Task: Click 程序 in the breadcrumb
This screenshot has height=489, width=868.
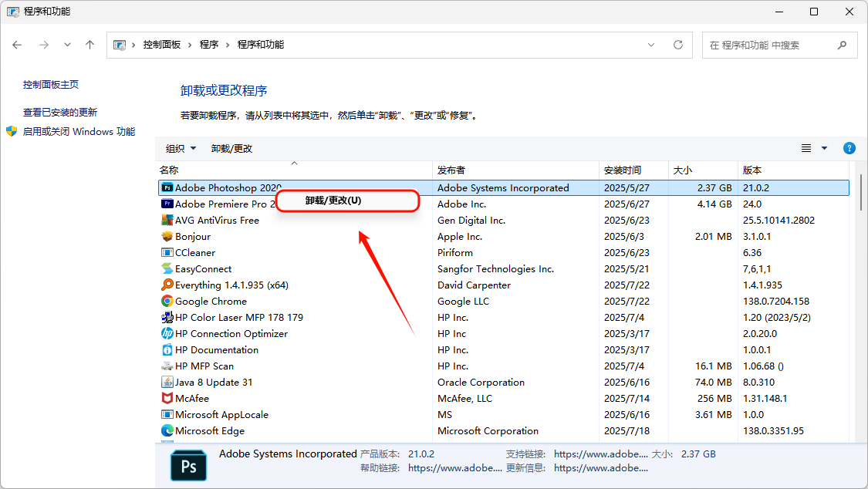Action: [208, 45]
